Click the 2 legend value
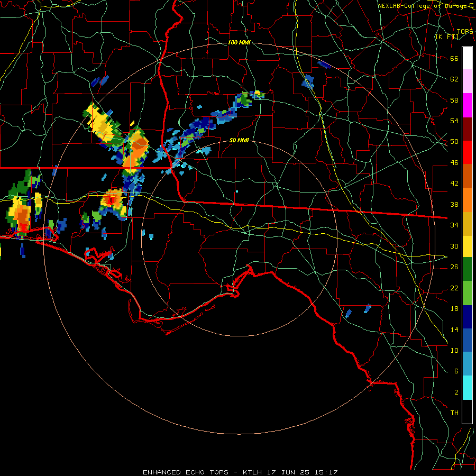Viewport: 476px width, 476px height. pos(456,392)
